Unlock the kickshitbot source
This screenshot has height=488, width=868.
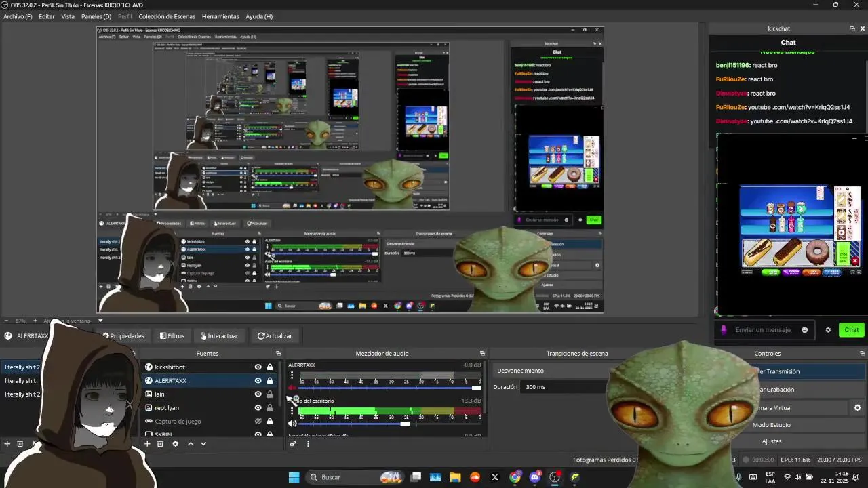click(x=270, y=367)
